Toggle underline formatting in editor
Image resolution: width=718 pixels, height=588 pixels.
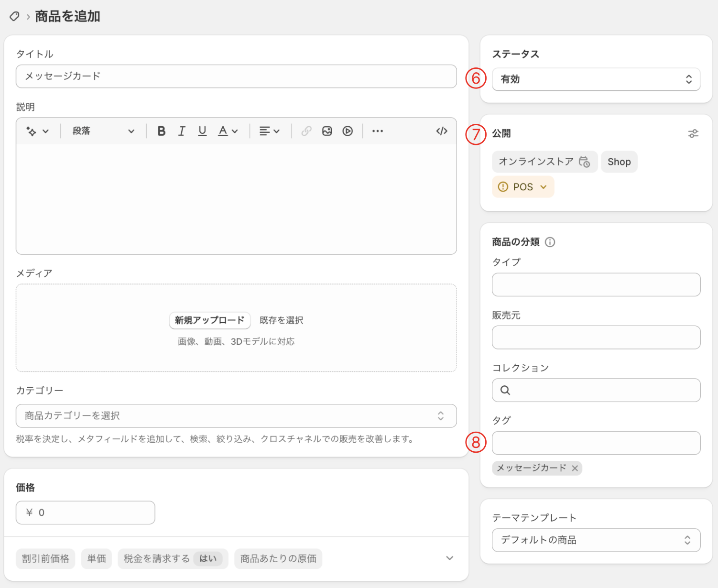click(202, 131)
